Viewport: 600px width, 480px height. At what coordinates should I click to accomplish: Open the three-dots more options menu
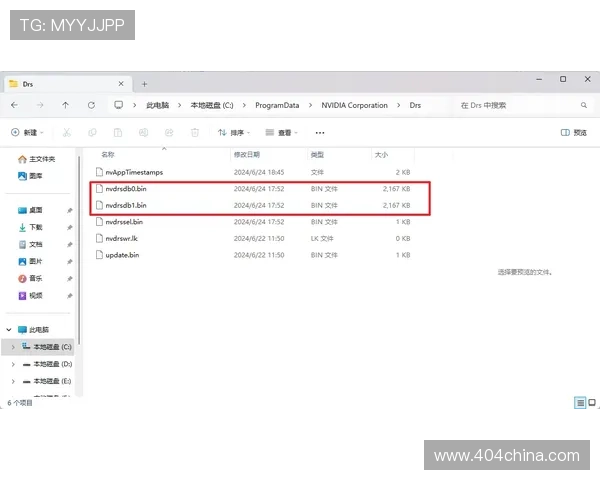coord(320,133)
